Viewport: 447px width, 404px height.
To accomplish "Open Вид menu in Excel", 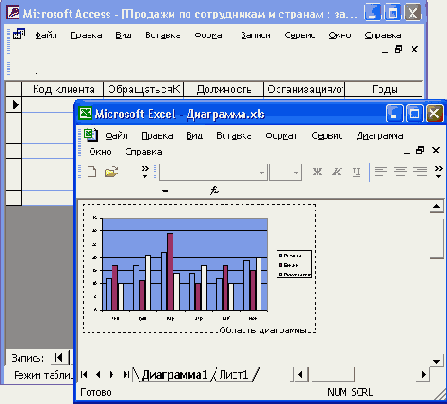I will 195,136.
